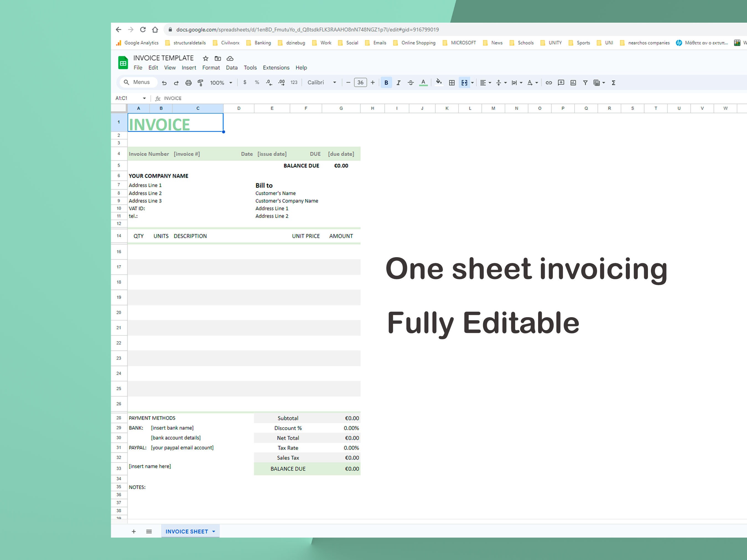This screenshot has height=560, width=747.
Task: Decrease decimal places
Action: (268, 82)
